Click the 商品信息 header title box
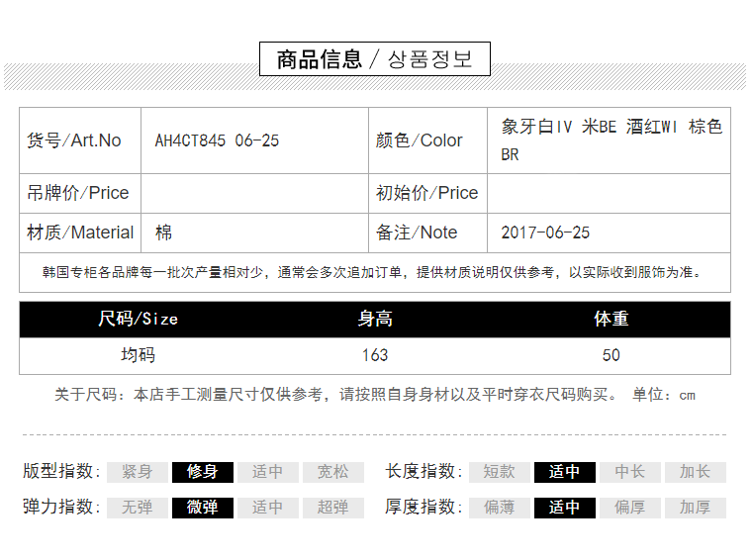Image resolution: width=752 pixels, height=560 pixels. pyautogui.click(x=375, y=59)
